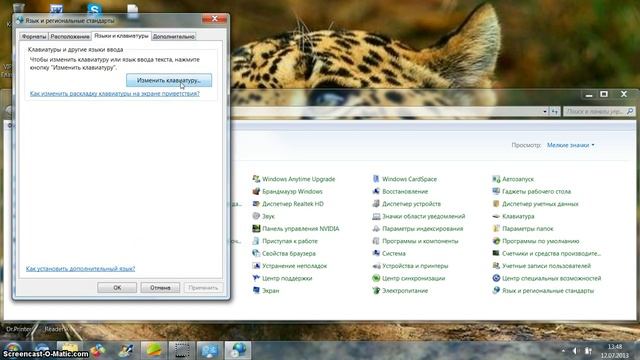Show hidden tray icons arrow
640x360 pixels.
click(563, 351)
